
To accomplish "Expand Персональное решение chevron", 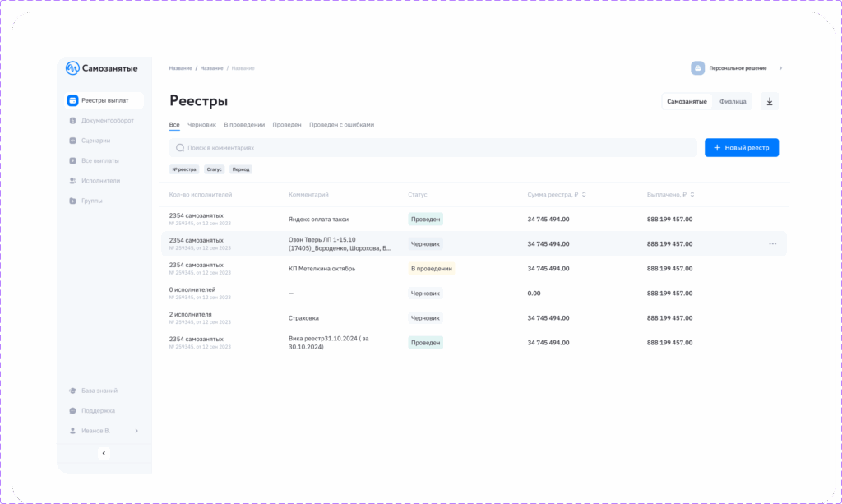I will click(x=780, y=68).
